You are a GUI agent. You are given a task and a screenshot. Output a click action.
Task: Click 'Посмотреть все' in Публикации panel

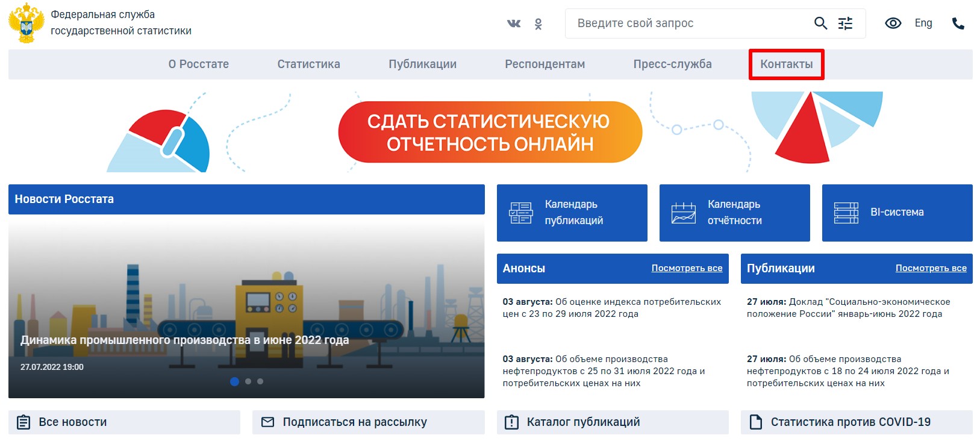click(931, 268)
